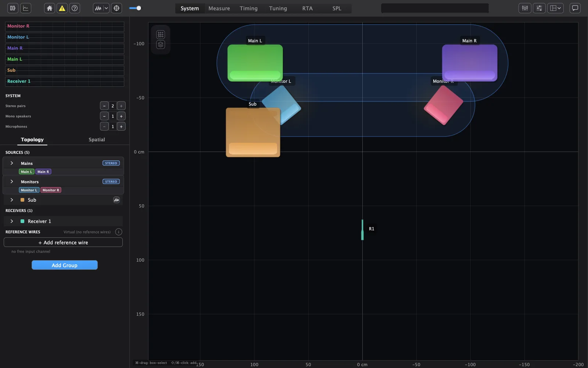The height and width of the screenshot is (368, 588).
Task: Switch to the Measure tab
Action: 219,8
